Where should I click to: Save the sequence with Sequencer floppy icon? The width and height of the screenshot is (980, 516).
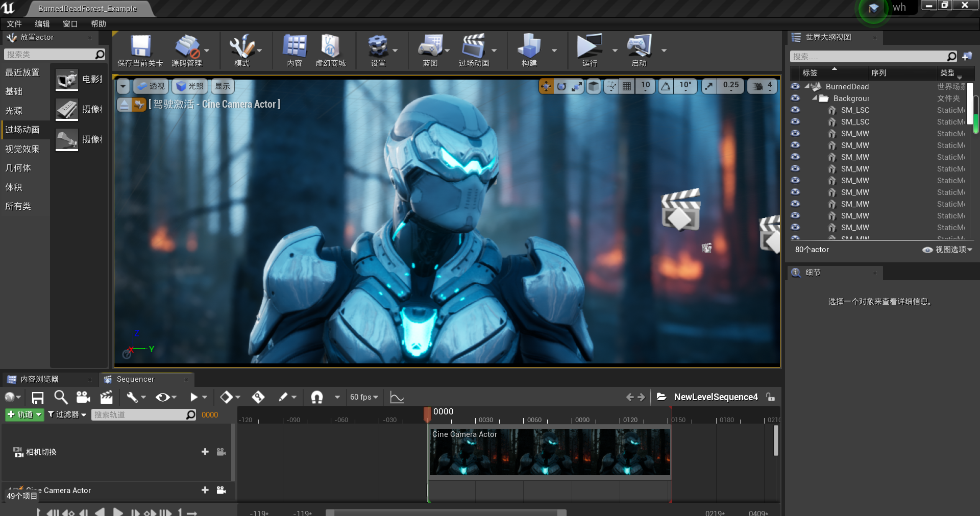pyautogui.click(x=38, y=397)
